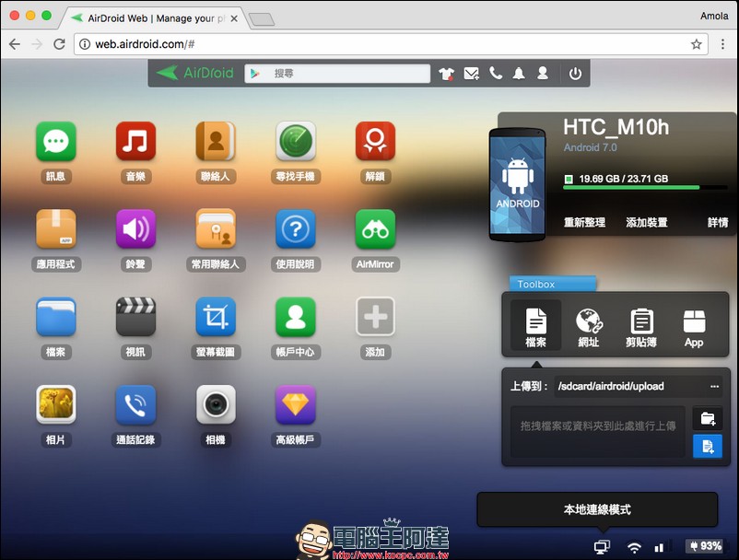739x560 pixels.
Task: Open the 音樂 music app
Action: click(x=135, y=141)
